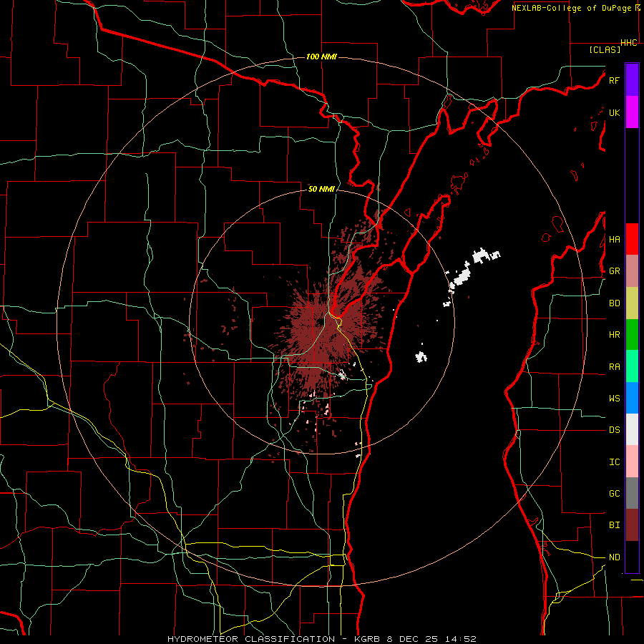Click the UK legend label

tap(614, 112)
